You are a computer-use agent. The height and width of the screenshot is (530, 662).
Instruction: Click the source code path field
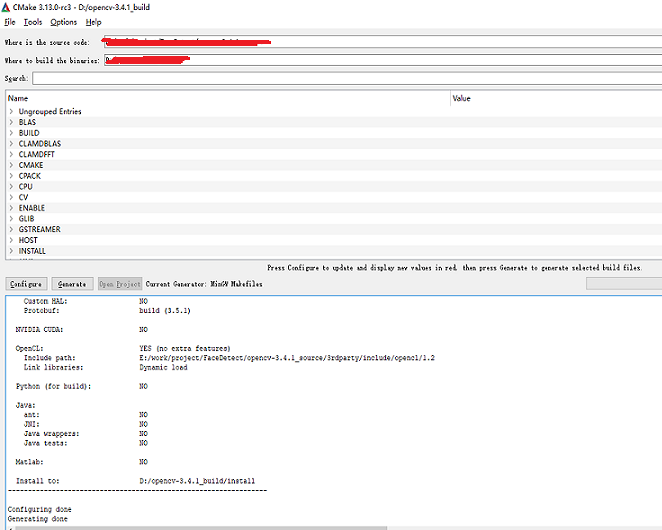(383, 42)
